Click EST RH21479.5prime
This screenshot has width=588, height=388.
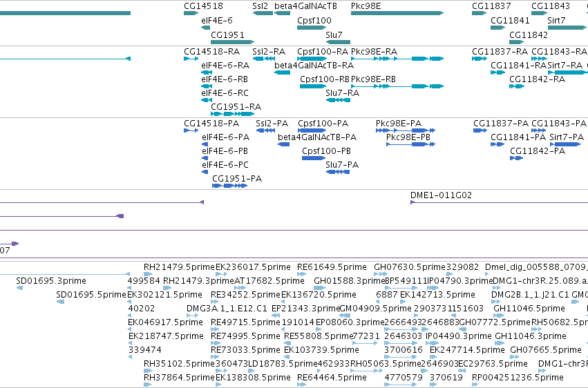point(179,267)
